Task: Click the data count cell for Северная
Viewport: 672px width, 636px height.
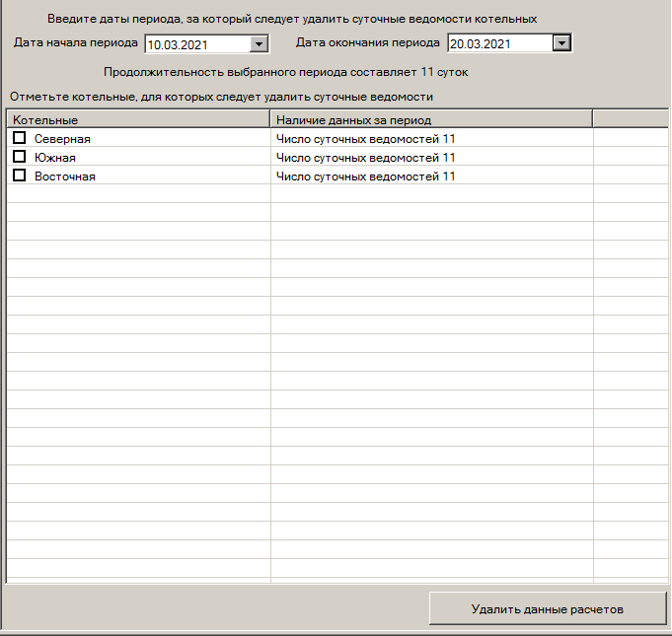Action: (x=365, y=139)
